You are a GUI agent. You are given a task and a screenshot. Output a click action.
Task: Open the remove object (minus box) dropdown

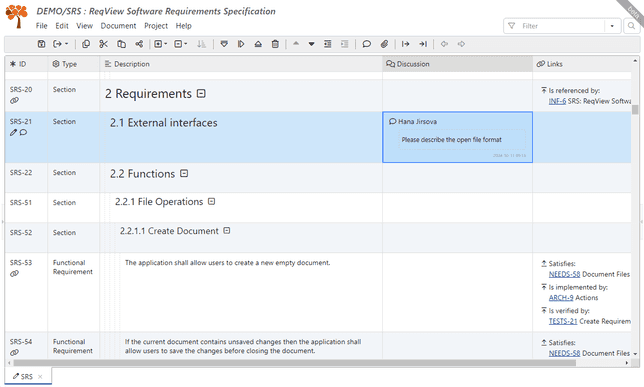pyautogui.click(x=180, y=44)
